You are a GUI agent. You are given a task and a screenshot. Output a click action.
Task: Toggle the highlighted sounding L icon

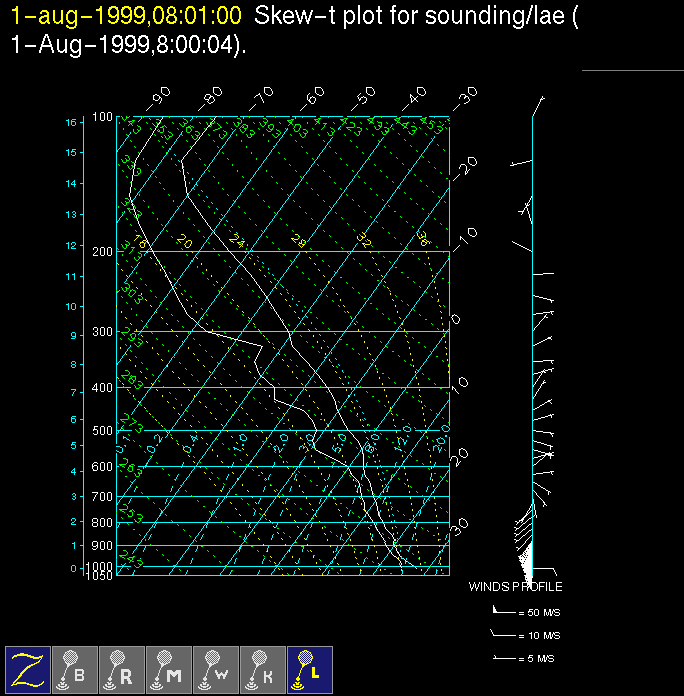[310, 669]
